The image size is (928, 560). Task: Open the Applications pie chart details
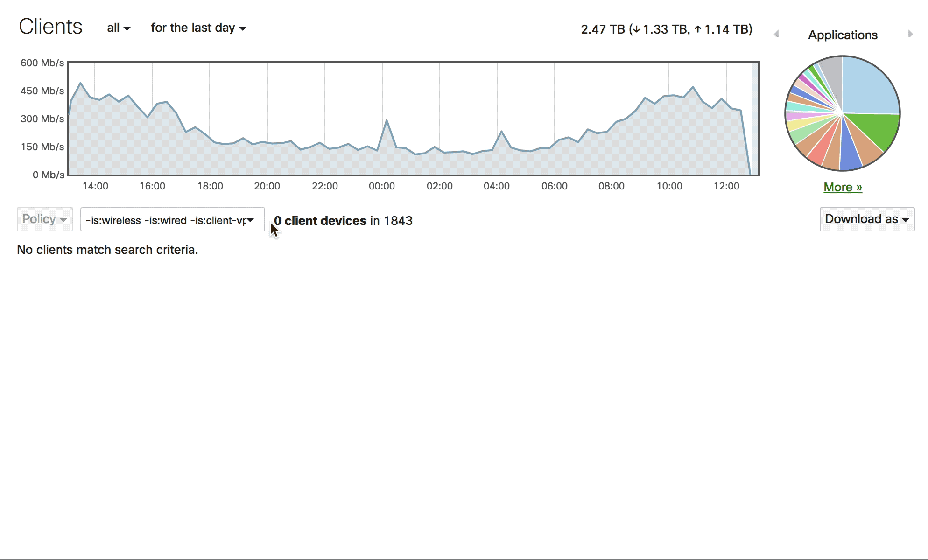coord(843,186)
